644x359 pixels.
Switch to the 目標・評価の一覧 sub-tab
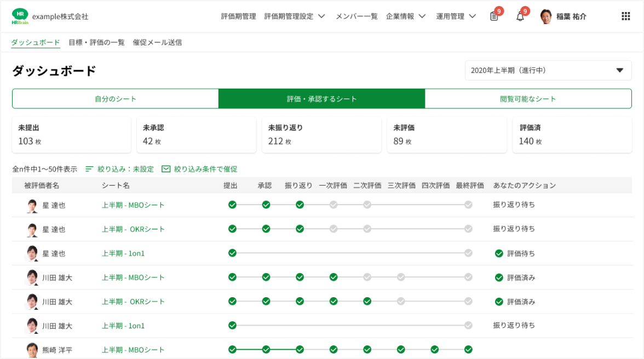point(96,42)
